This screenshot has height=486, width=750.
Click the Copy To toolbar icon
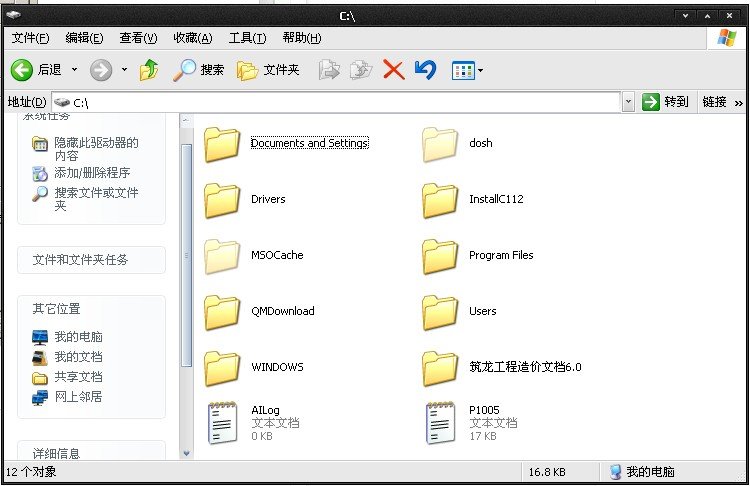pyautogui.click(x=361, y=70)
